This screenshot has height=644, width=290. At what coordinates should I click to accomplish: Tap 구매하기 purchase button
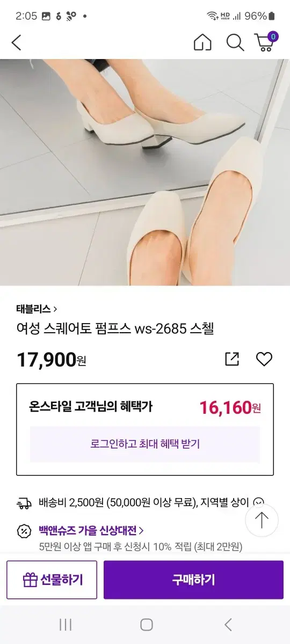(x=193, y=580)
